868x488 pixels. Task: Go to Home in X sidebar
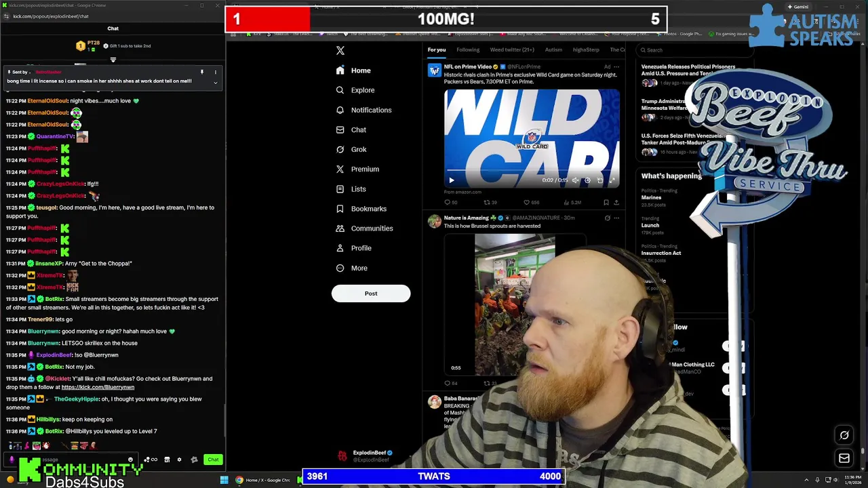pyautogui.click(x=353, y=70)
